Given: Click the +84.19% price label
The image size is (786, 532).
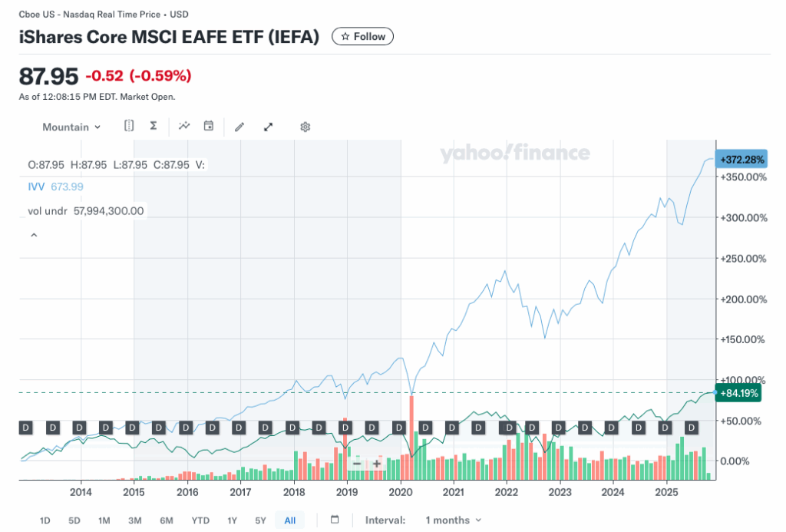Looking at the screenshot, I should (738, 392).
